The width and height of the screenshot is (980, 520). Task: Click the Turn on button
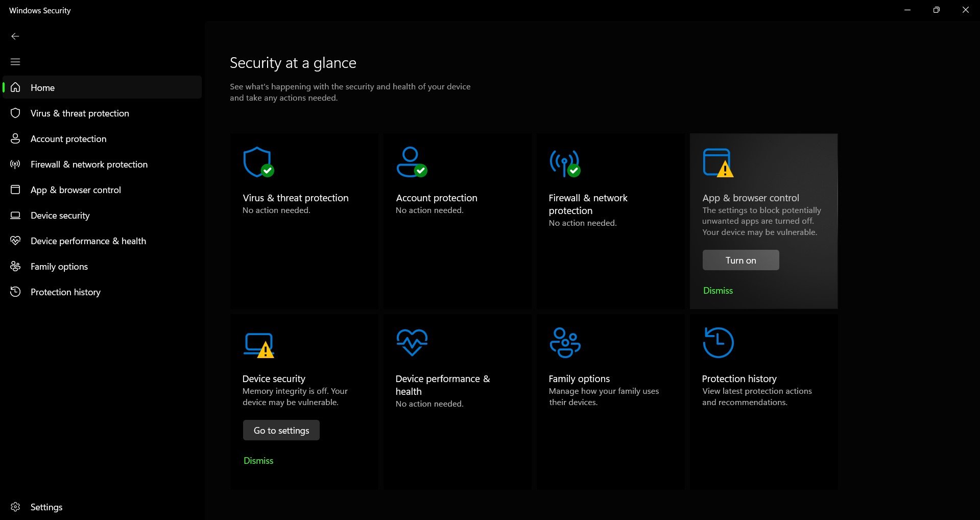(740, 260)
